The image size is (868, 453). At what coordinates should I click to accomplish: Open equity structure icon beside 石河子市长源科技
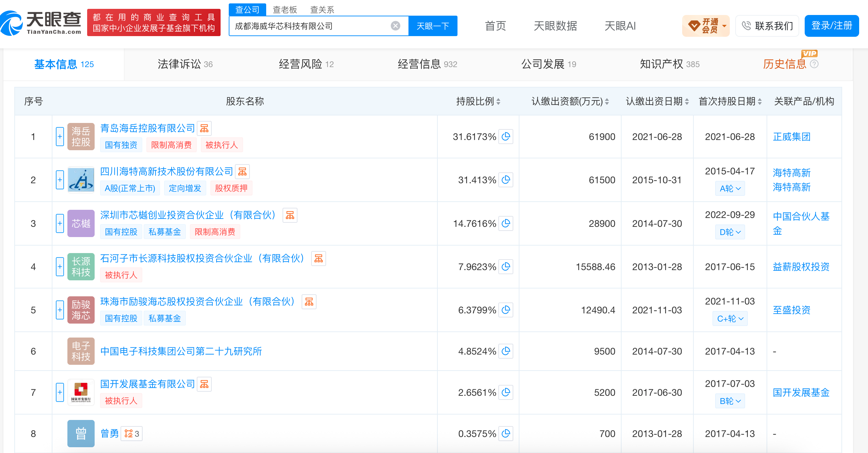[319, 259]
